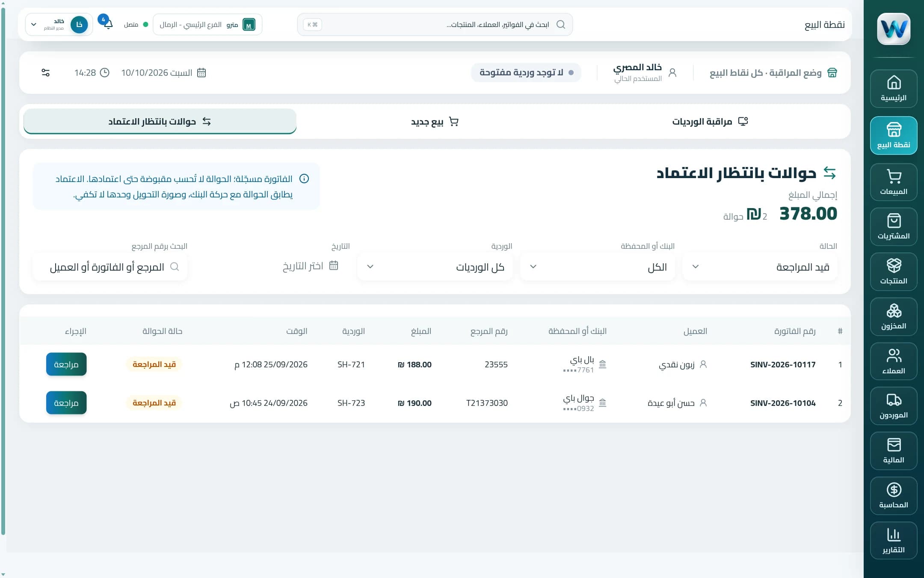Open العملاء customers sidebar item
The image size is (924, 578).
[894, 361]
